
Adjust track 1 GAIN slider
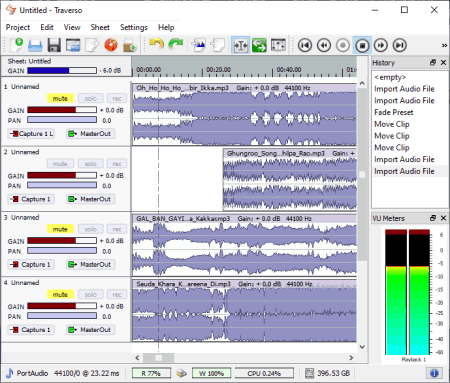coord(62,110)
